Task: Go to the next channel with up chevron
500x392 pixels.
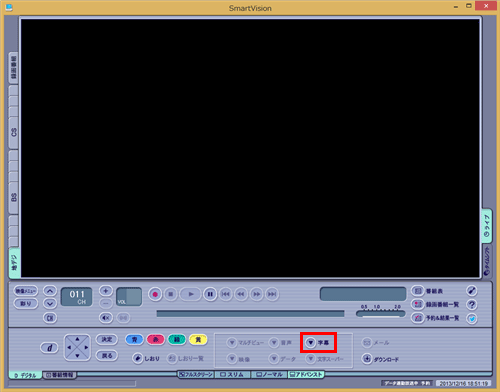Action: click(x=50, y=291)
